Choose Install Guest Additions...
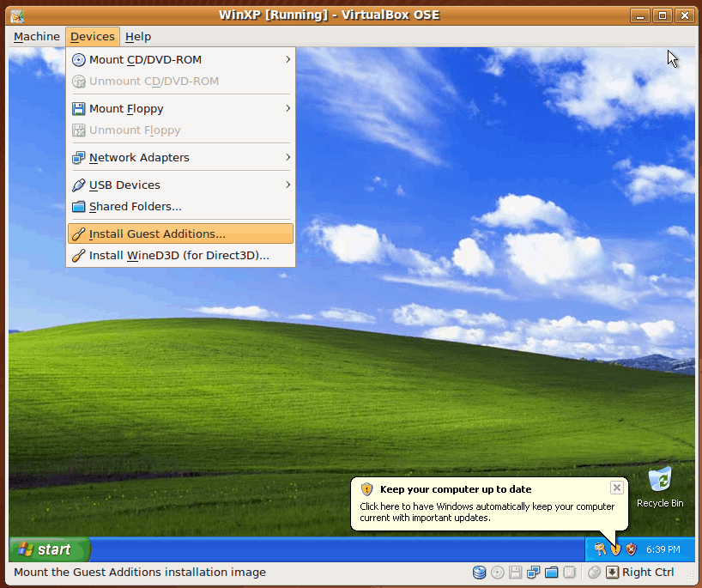The image size is (702, 588). (180, 233)
